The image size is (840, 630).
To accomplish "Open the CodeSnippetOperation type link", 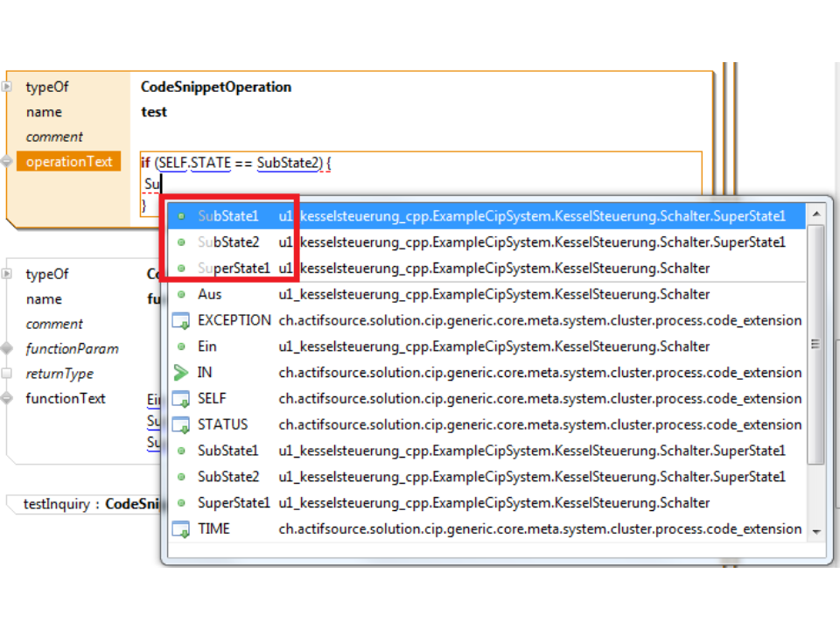I will pyautogui.click(x=216, y=87).
